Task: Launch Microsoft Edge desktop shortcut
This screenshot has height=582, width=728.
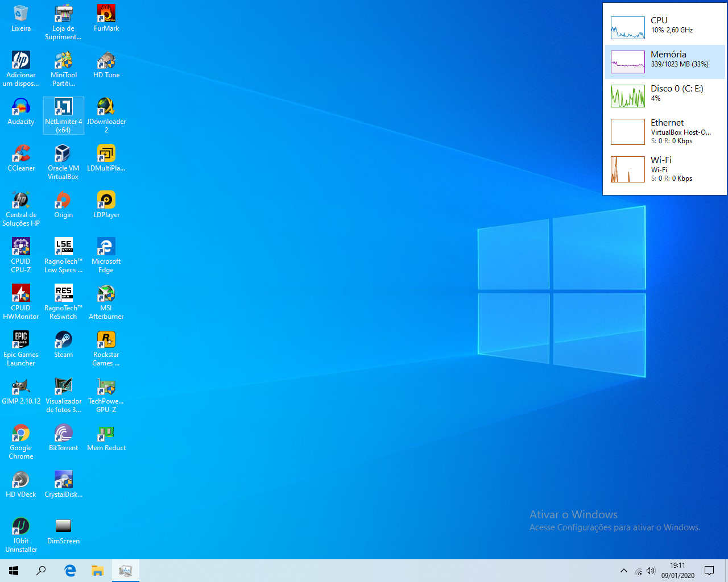Action: tap(106, 255)
